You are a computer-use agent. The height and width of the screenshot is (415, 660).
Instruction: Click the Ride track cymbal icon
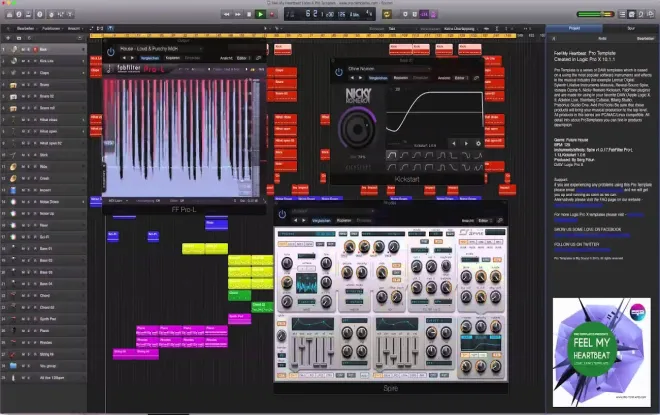pyautogui.click(x=13, y=167)
